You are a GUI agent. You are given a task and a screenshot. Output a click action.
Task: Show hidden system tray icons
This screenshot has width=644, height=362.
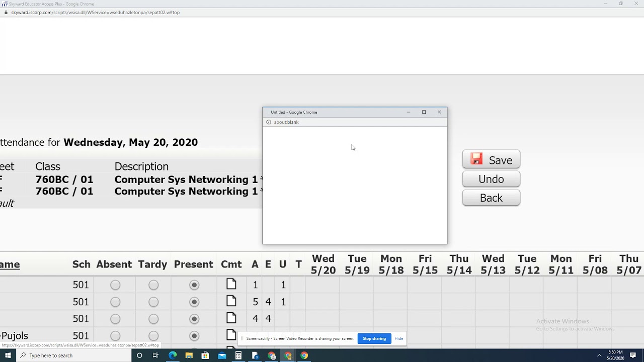[599, 355]
